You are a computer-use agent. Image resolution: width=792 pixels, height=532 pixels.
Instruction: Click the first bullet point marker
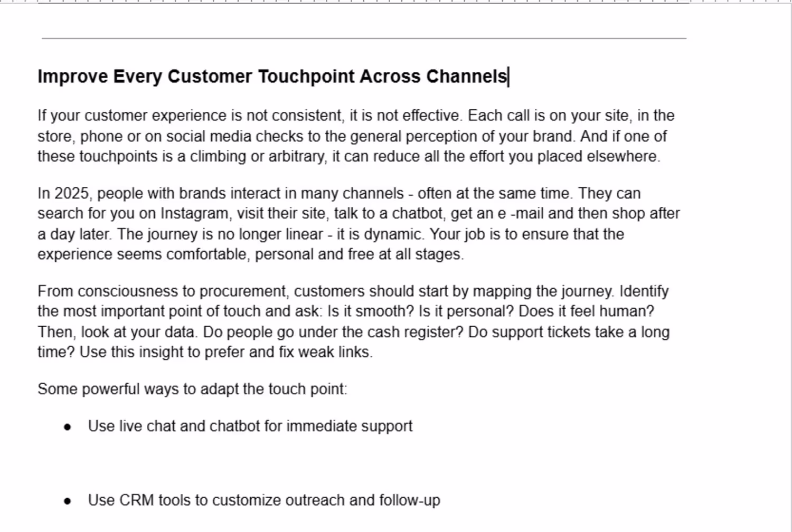(67, 427)
